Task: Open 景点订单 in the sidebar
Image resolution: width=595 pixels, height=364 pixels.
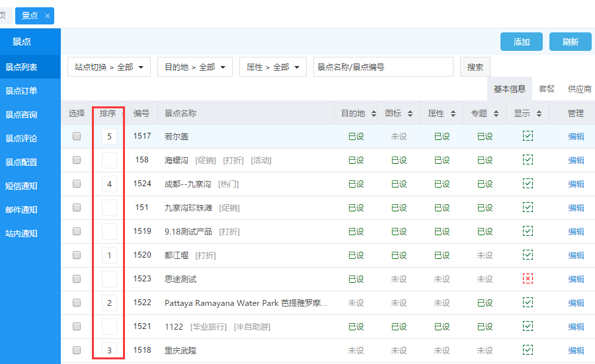Action: pyautogui.click(x=21, y=91)
